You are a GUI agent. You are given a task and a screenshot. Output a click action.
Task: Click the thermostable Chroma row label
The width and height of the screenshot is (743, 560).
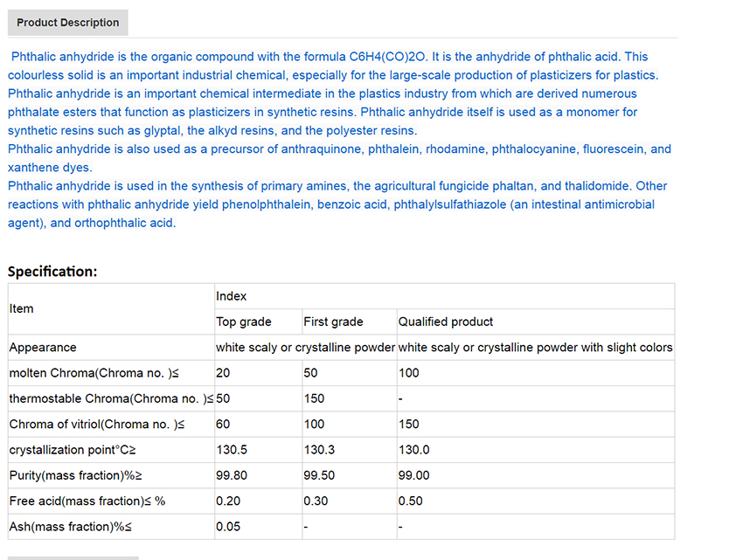110,398
